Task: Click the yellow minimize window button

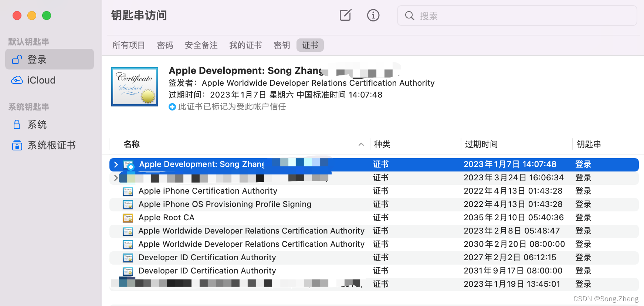Action: coord(32,16)
